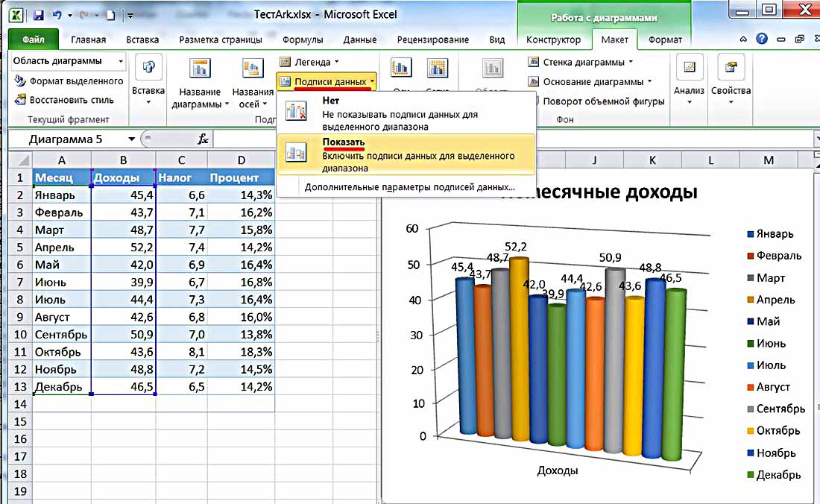The width and height of the screenshot is (820, 504).
Task: Click the Help question mark icon
Action: point(762,38)
